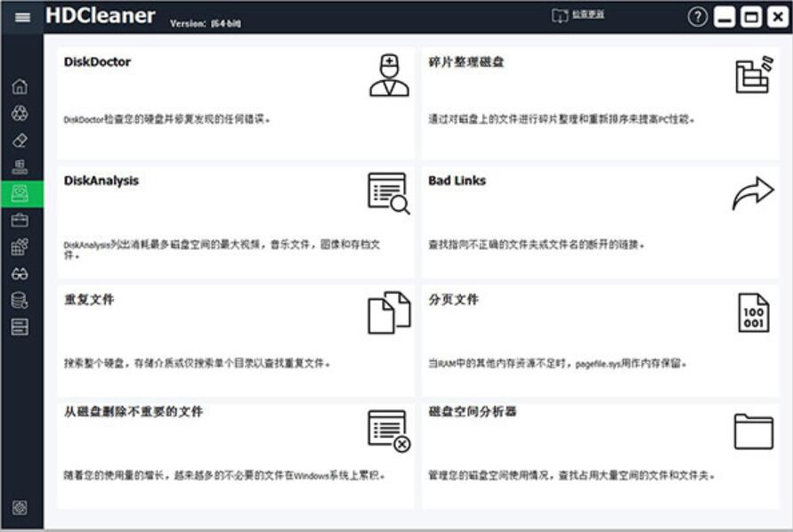This screenshot has height=532, width=793.
Task: Open disk space analyzer folder icon
Action: [753, 432]
